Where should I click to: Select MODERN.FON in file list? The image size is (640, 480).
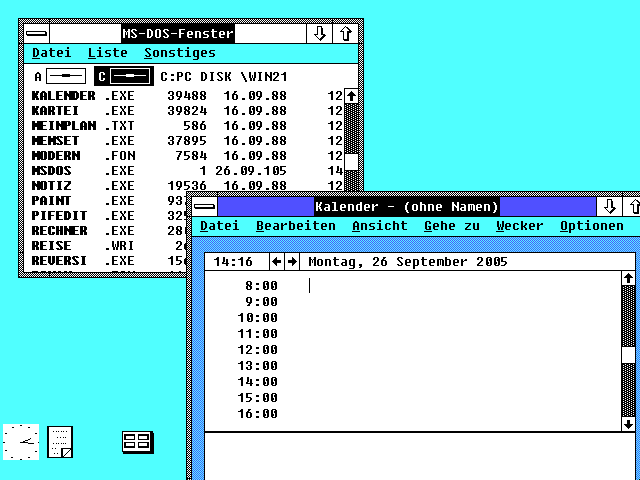click(x=187, y=156)
